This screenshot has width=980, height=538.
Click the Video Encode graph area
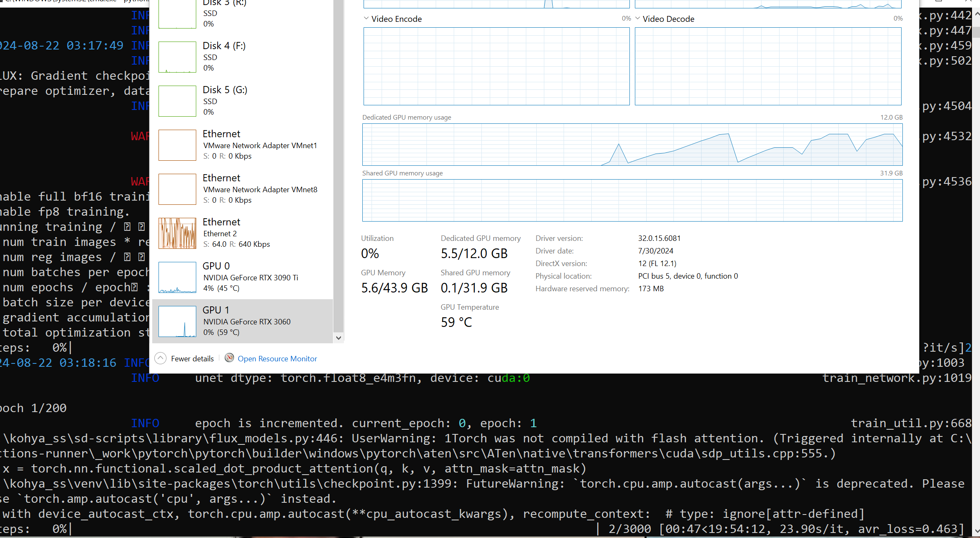point(496,66)
